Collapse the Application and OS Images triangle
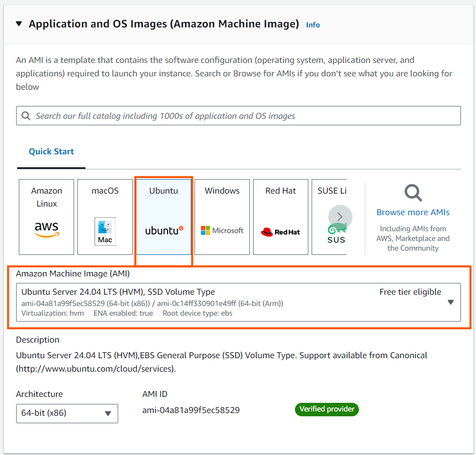Screen dimensions: 476x455 pos(19,24)
